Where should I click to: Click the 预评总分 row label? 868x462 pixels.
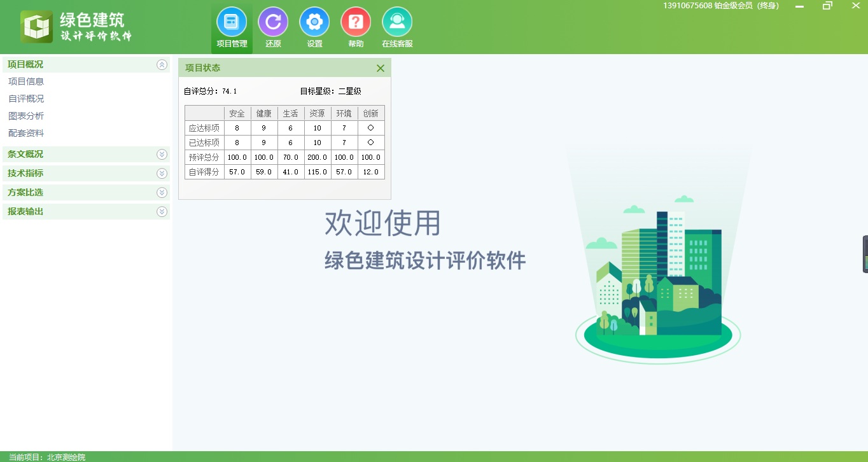pyautogui.click(x=204, y=157)
